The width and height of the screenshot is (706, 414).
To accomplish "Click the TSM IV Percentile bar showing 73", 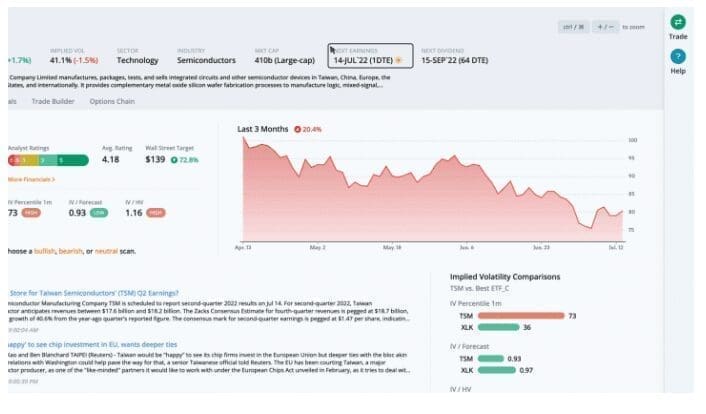I will coord(521,315).
